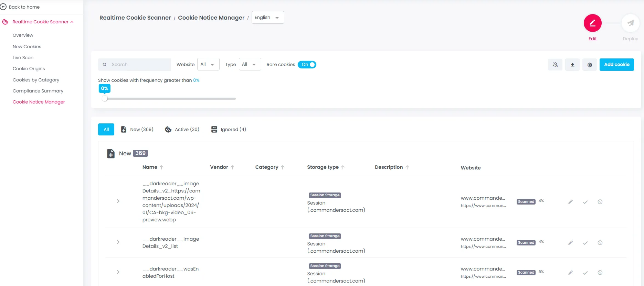Click the Back to home arrow icon
The width and height of the screenshot is (644, 286).
click(3, 7)
